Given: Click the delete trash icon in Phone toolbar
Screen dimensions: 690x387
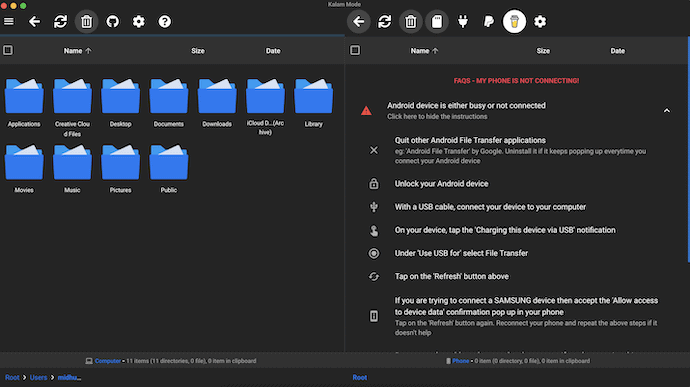Looking at the screenshot, I should point(411,21).
